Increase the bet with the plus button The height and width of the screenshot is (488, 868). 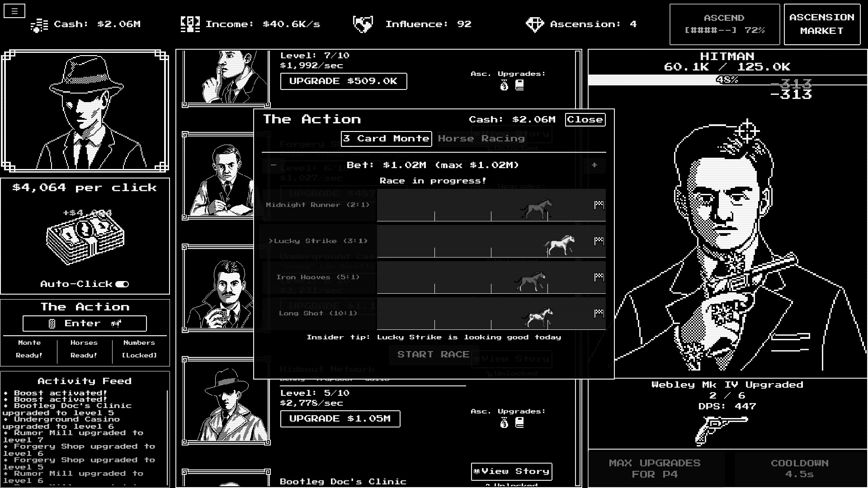pos(594,165)
